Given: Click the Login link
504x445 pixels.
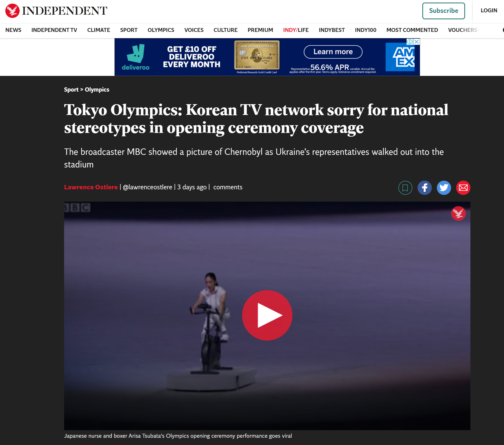Looking at the screenshot, I should point(489,10).
